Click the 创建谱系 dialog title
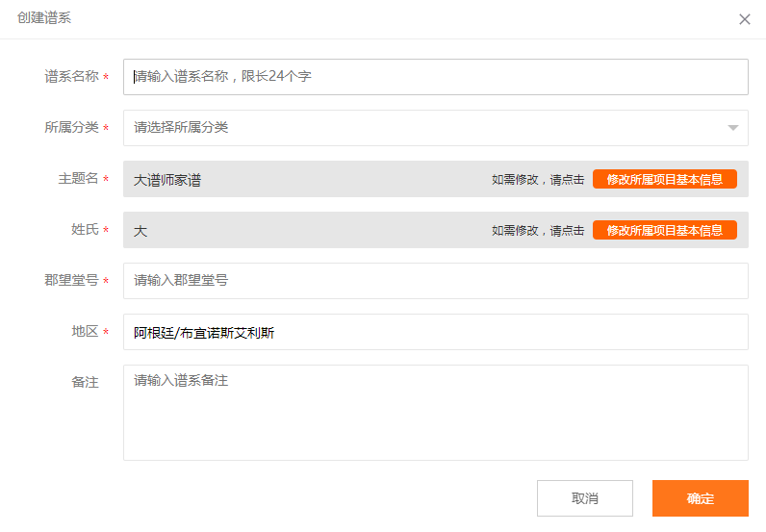 [x=44, y=17]
